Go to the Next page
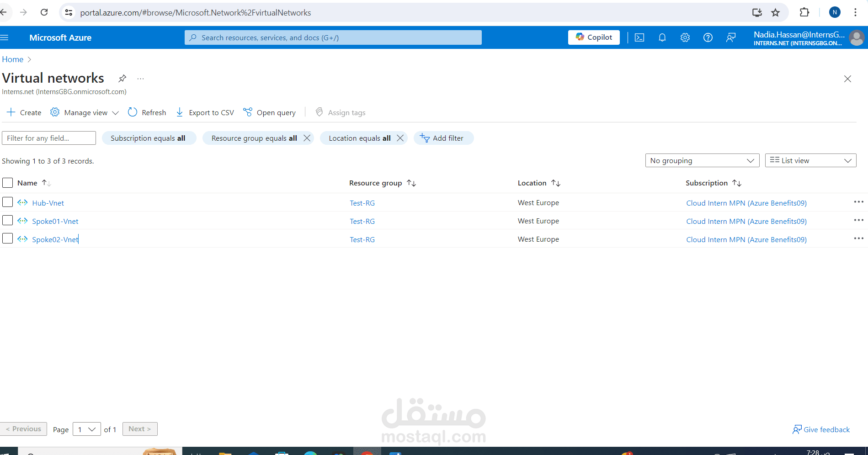This screenshot has width=868, height=455. [140, 429]
